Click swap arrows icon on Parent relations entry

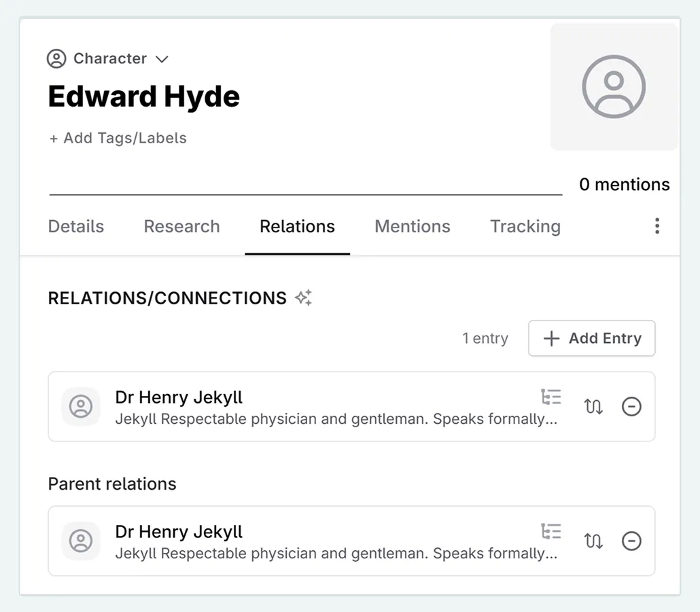pos(593,541)
